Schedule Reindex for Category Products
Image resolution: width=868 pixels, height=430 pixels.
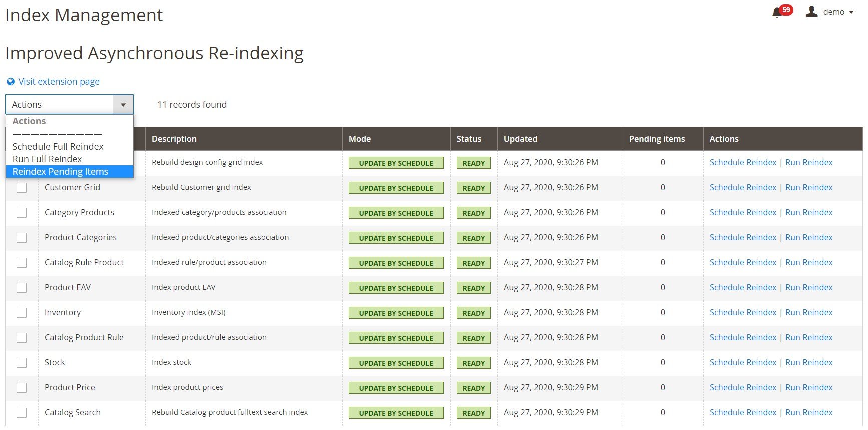coord(743,212)
